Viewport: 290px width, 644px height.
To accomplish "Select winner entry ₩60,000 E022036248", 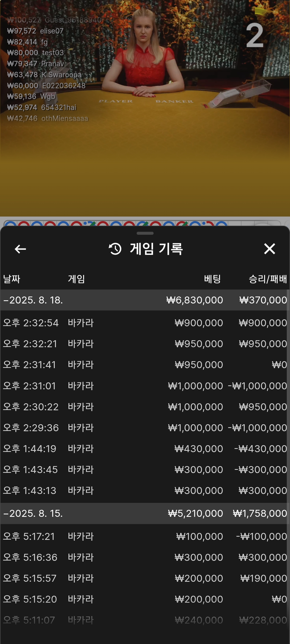I will click(46, 86).
